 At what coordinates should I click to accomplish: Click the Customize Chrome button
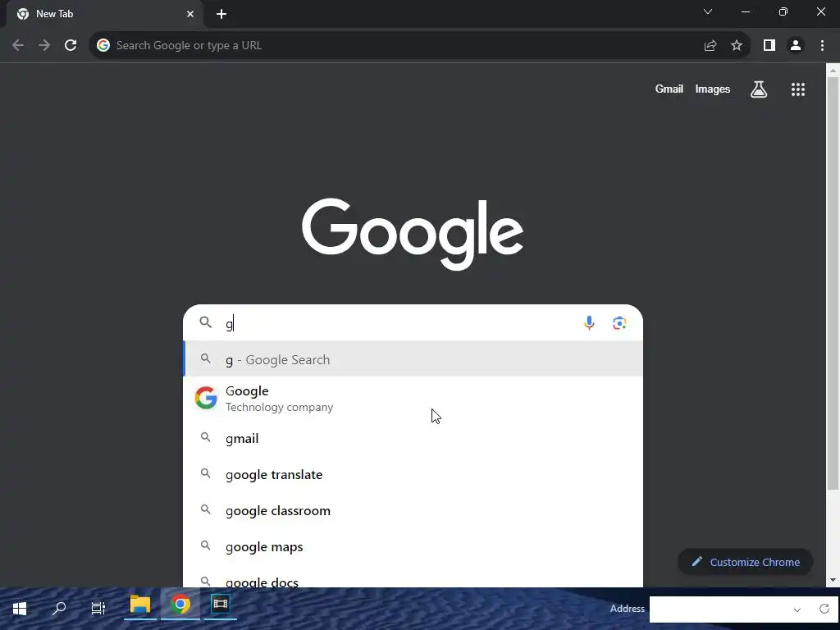point(745,562)
